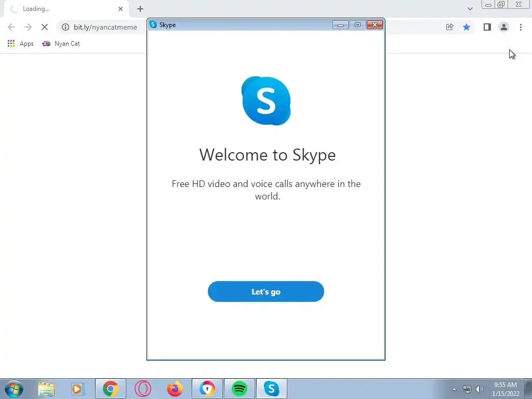532x399 pixels.
Task: Open Windows Explorer from taskbar
Action: tap(46, 389)
